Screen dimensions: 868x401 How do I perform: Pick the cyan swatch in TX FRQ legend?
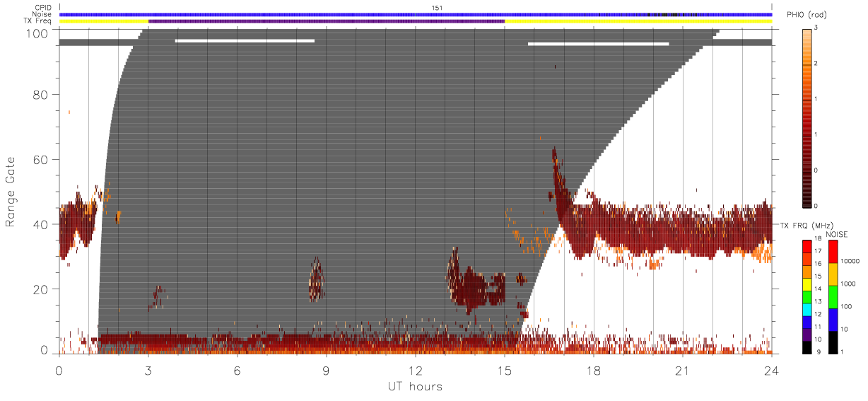click(807, 310)
